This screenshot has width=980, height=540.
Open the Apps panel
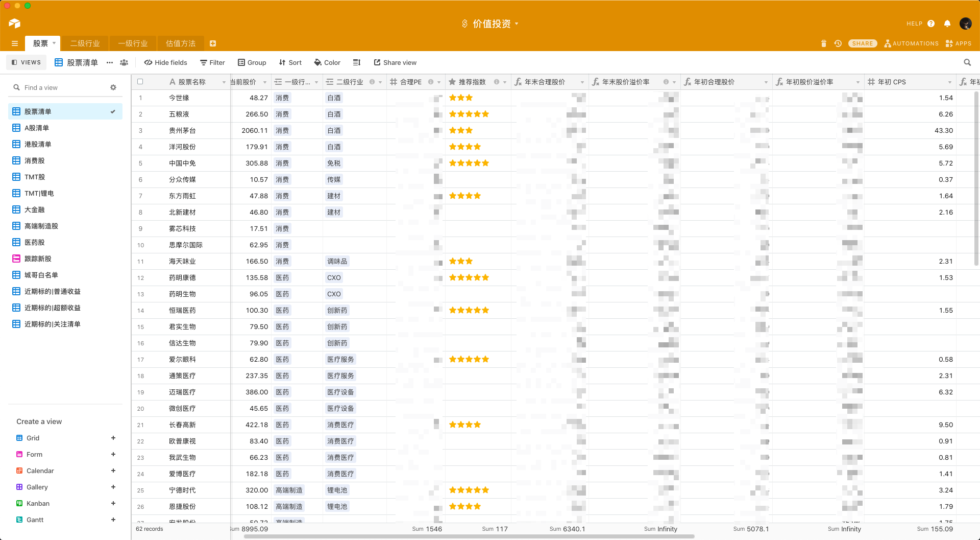[959, 44]
